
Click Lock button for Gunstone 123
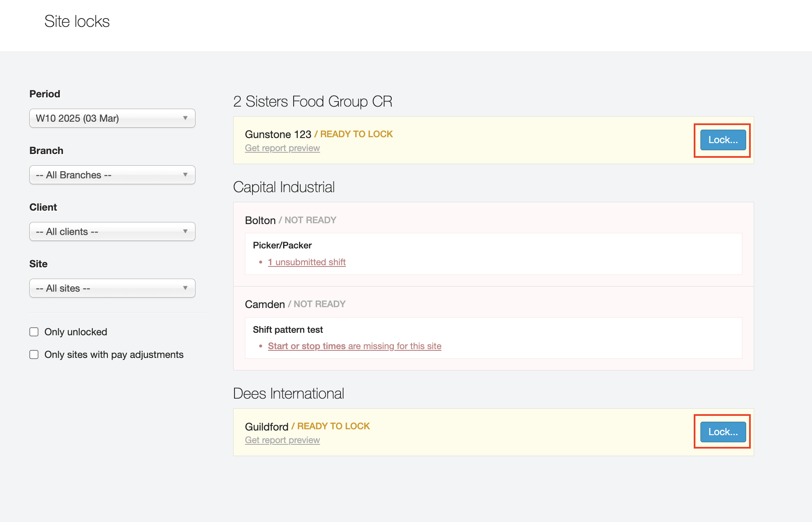(x=723, y=140)
